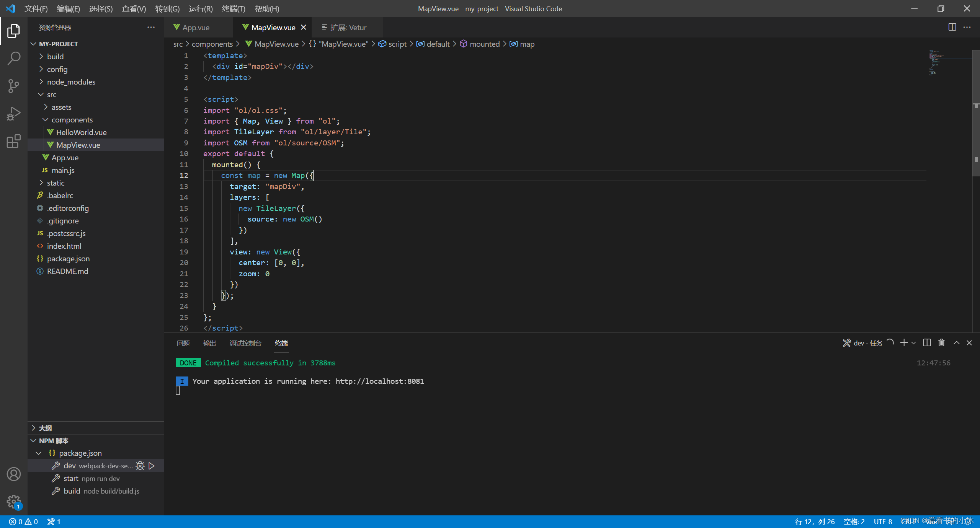Collapse the MY-PROJECT root section
Image resolution: width=980 pixels, height=528 pixels.
pos(96,44)
